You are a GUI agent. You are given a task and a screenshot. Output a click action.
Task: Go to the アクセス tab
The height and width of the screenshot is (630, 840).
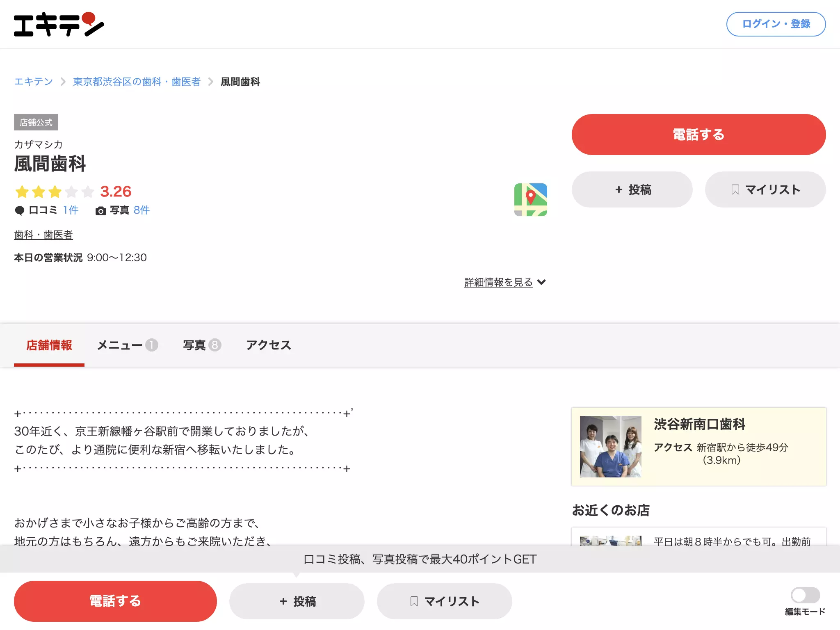(269, 345)
